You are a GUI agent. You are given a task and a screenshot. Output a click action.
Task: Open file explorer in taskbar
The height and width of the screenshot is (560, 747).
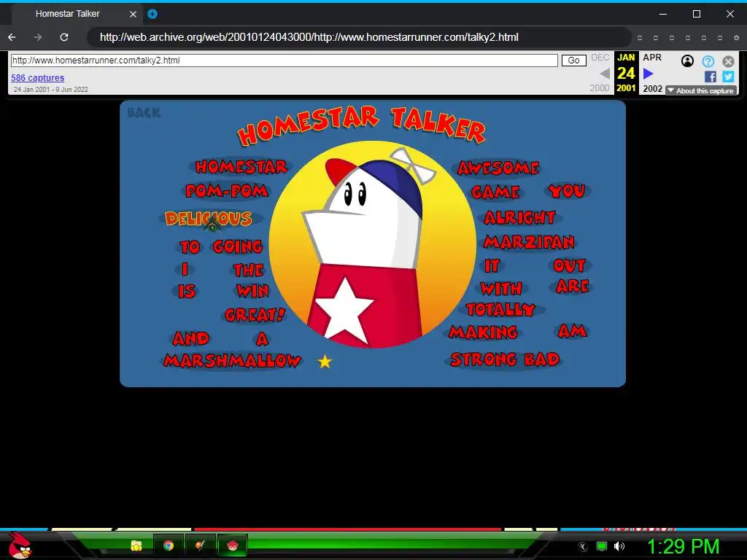(x=136, y=545)
